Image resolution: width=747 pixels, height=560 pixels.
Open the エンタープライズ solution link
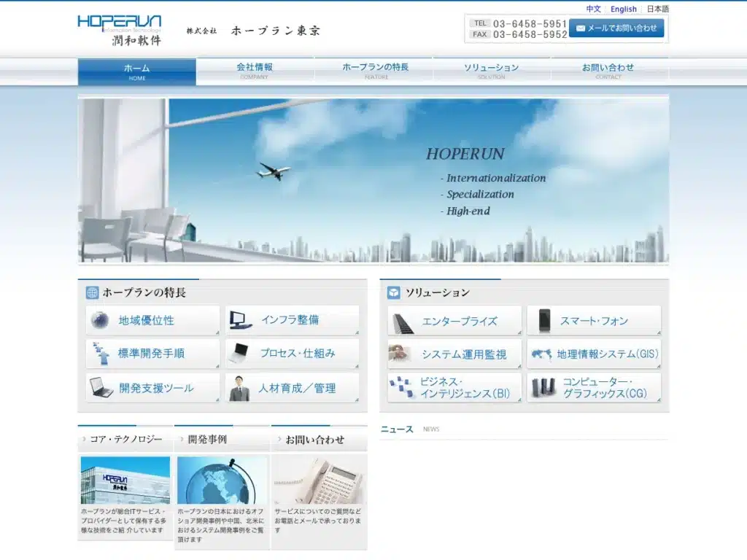(454, 321)
